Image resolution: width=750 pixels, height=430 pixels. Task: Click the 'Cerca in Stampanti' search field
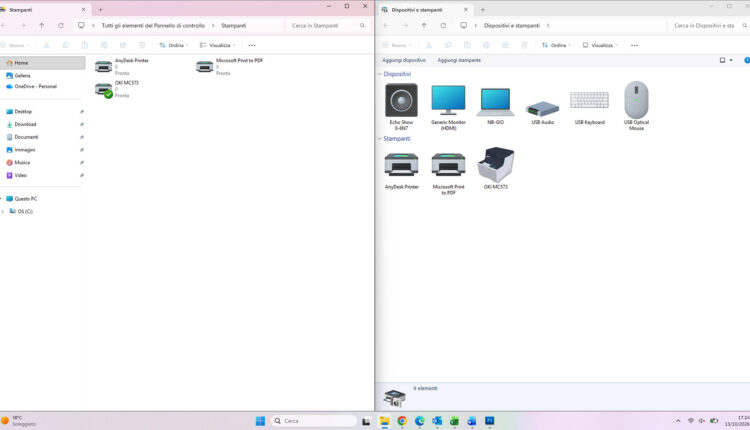[328, 25]
